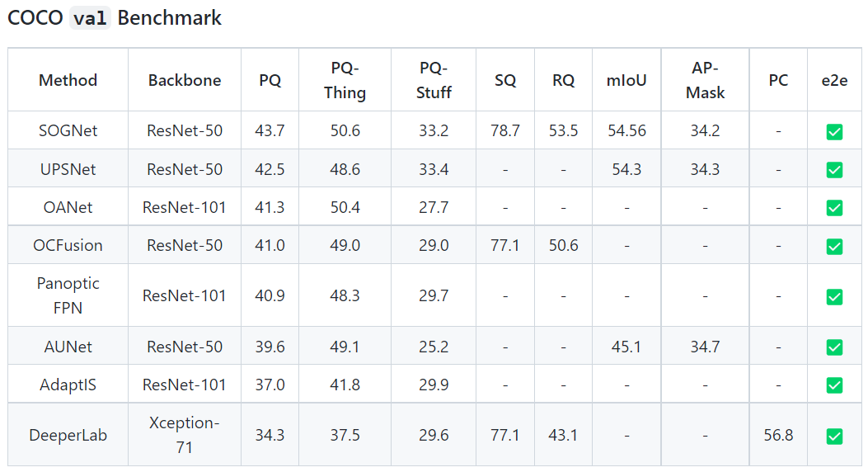Click the Method column header

[68, 80]
